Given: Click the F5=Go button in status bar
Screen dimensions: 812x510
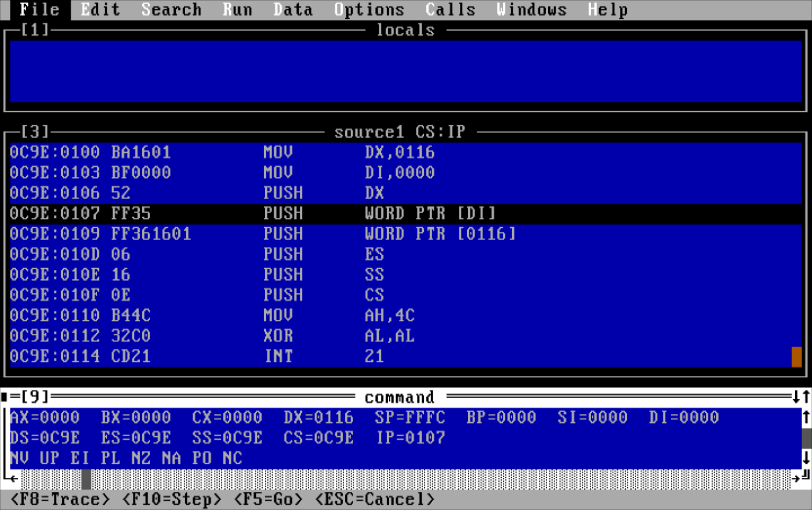Looking at the screenshot, I should 268,499.
